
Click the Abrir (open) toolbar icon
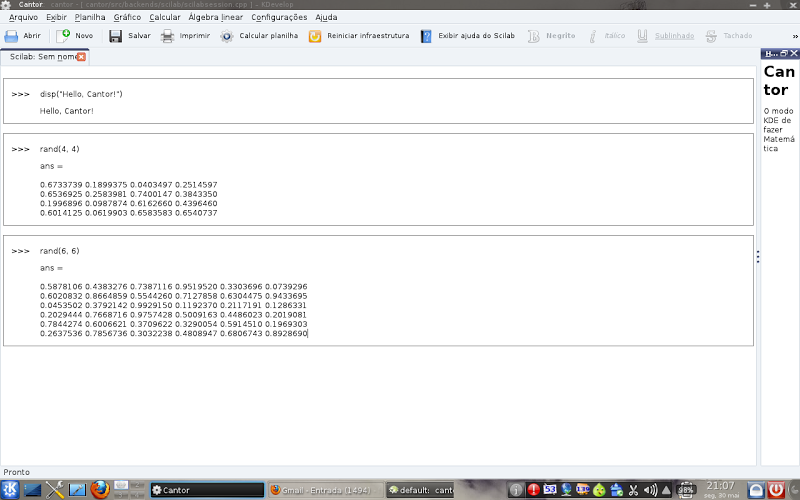[x=11, y=36]
